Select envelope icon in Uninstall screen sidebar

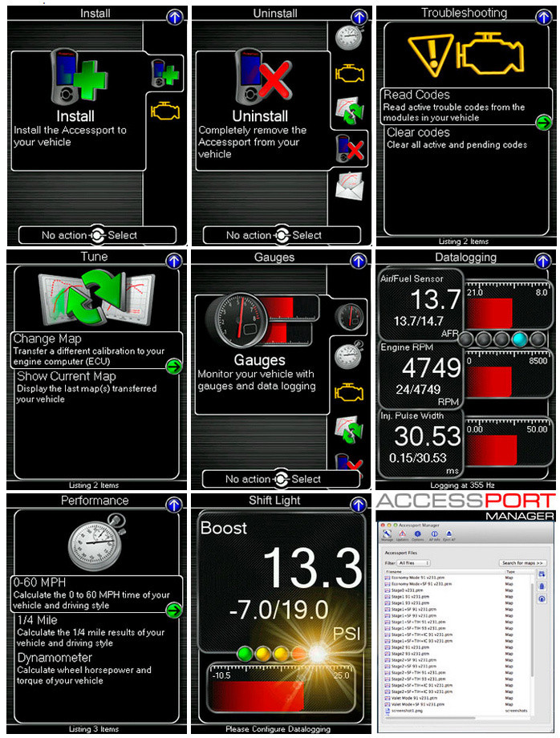click(350, 185)
